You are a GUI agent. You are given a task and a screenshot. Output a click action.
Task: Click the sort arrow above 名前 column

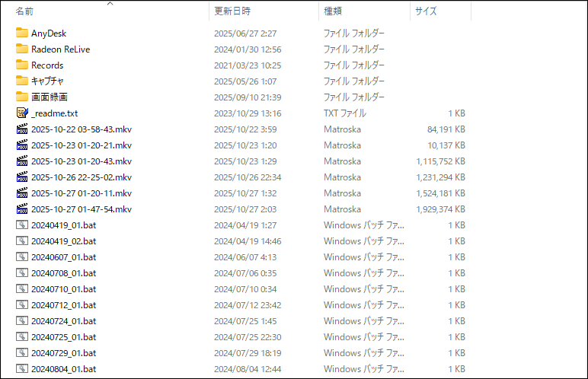click(110, 4)
